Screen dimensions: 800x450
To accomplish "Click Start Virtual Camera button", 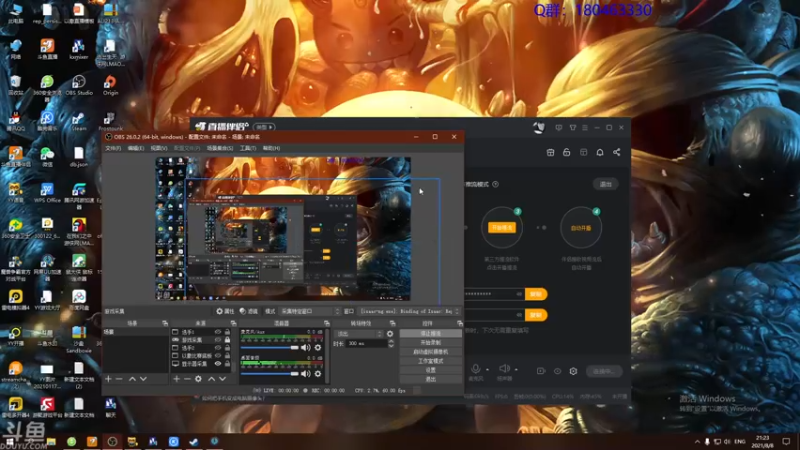I will 431,352.
